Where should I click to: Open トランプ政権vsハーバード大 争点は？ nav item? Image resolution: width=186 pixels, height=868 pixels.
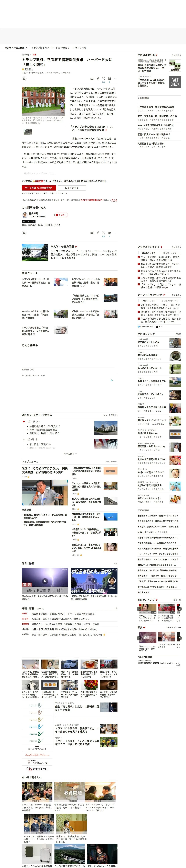[x=50, y=48]
